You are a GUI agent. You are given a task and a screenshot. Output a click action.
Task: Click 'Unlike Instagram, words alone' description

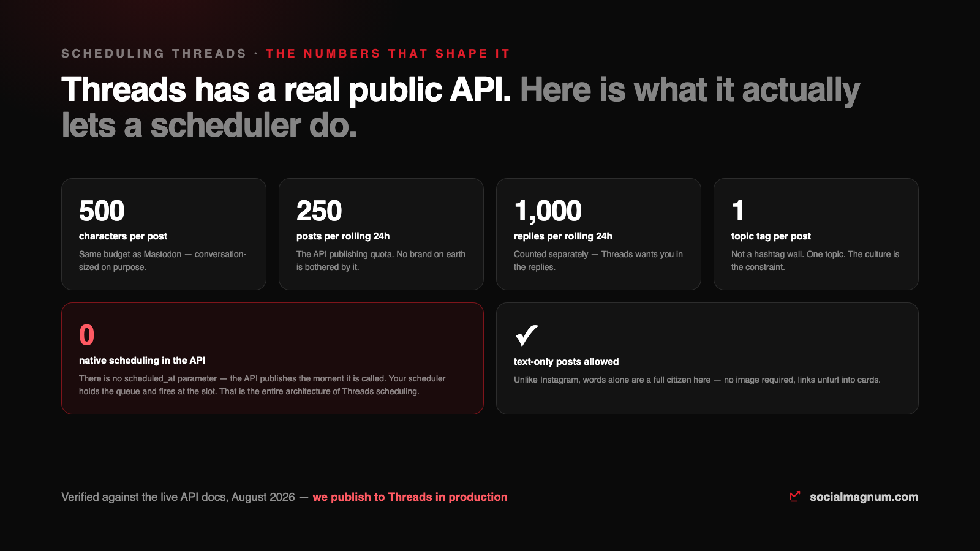(x=697, y=380)
